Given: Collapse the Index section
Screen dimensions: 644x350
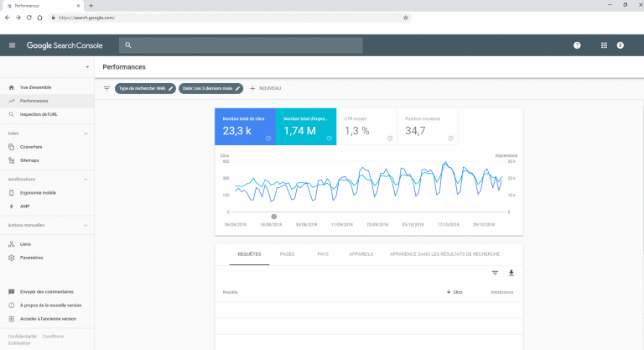Looking at the screenshot, I should [x=86, y=133].
